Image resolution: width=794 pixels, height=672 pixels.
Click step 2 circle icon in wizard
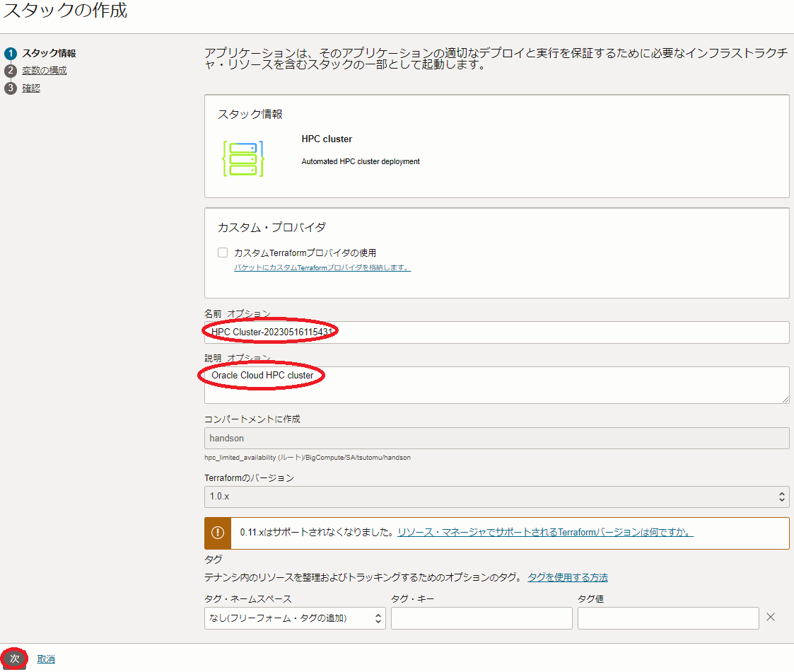click(x=10, y=71)
